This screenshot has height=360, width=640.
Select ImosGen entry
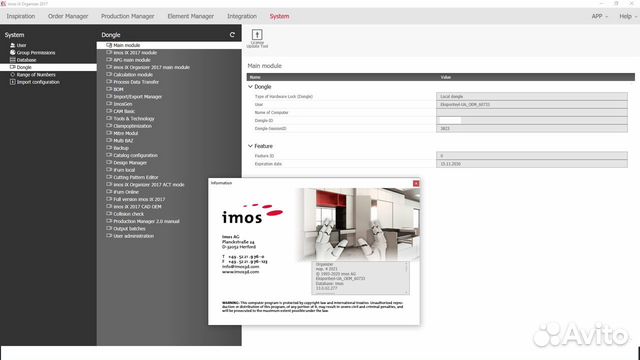coord(122,104)
